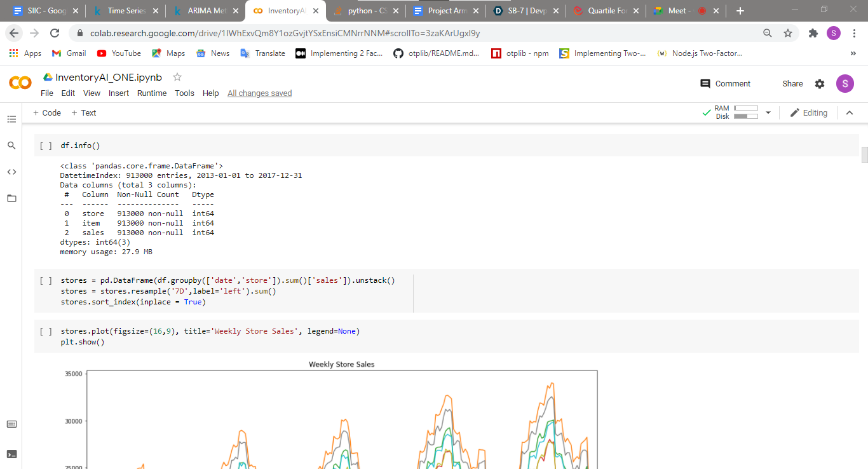Image resolution: width=868 pixels, height=469 pixels.
Task: Click the 'memory usage: 27.9 MB' output text
Action: coord(106,252)
